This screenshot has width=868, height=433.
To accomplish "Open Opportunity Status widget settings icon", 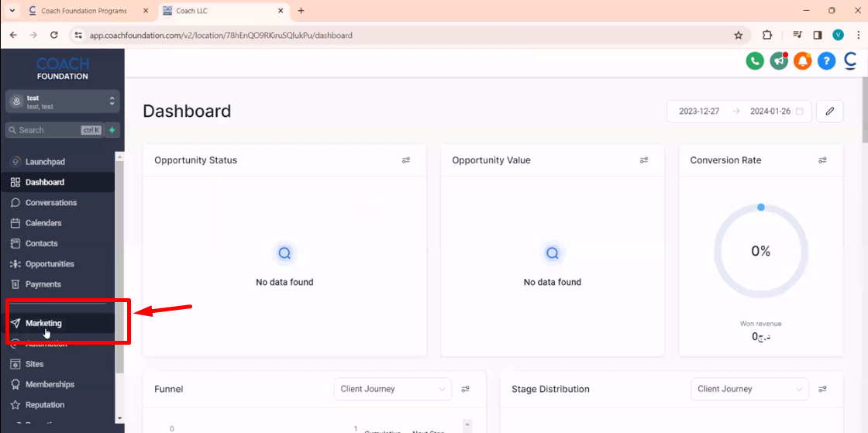I will 406,160.
